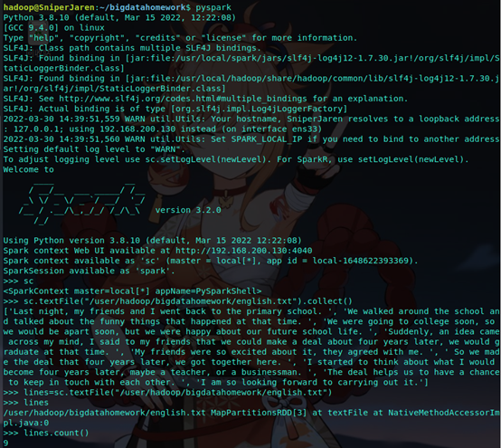Click the '>>> lines' command line
Viewport: 501px width, 448px height.
click(26, 403)
